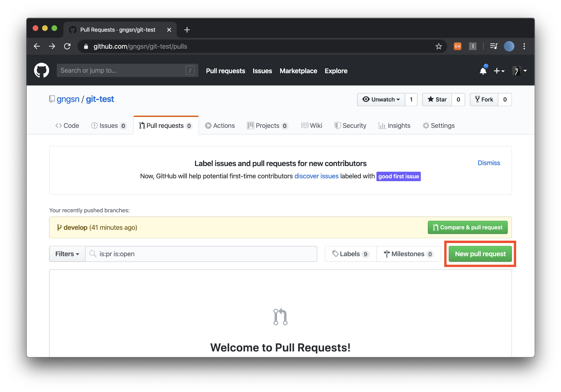Open the media playlist control icon
The height and width of the screenshot is (392, 561).
tap(494, 46)
